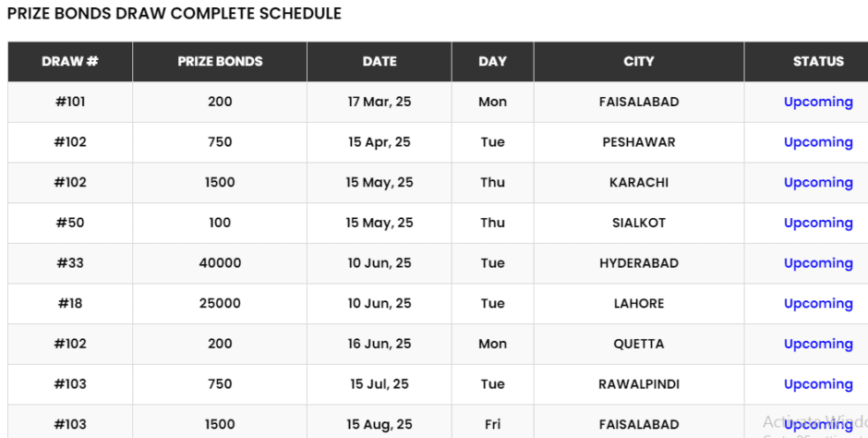Click the DATE column header
Image resolution: width=868 pixels, height=438 pixels.
pos(380,62)
